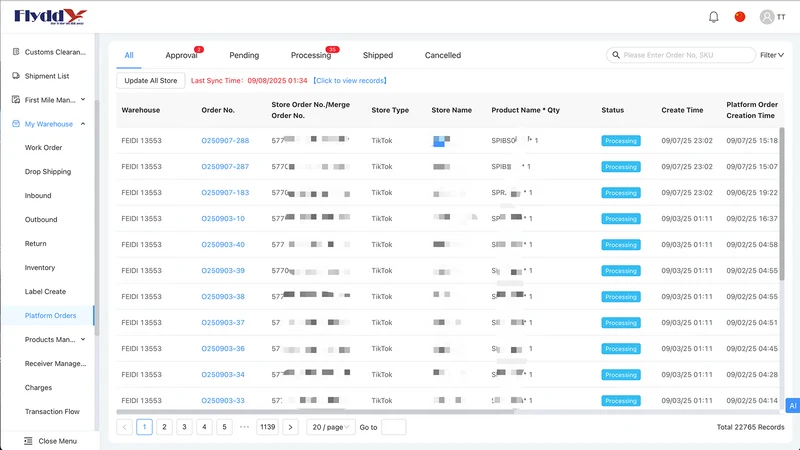The width and height of the screenshot is (800, 450).
Task: Click the Shipment List truck icon
Action: pos(16,76)
